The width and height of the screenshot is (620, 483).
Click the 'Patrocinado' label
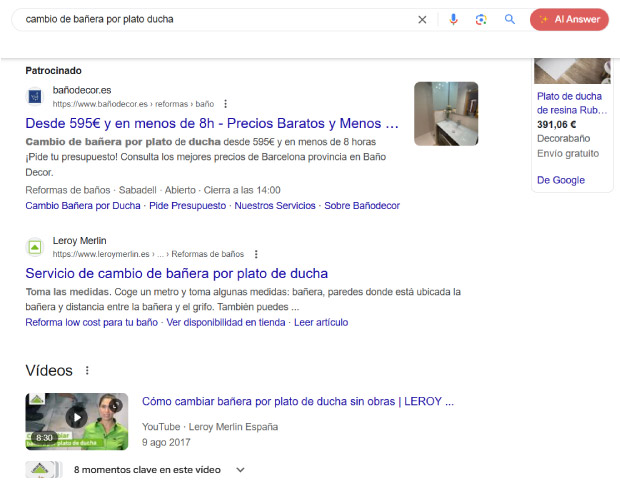pyautogui.click(x=53, y=71)
